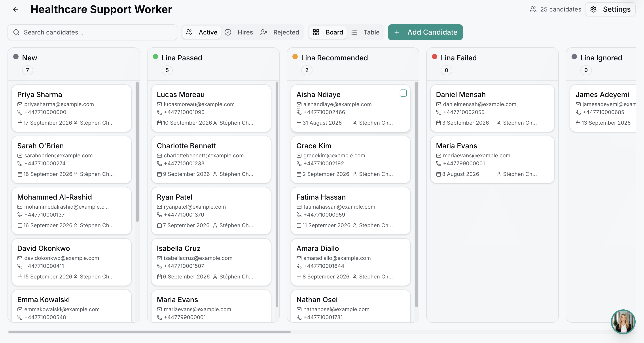Click phone number +447710001644
The image size is (644, 343).
point(324,266)
